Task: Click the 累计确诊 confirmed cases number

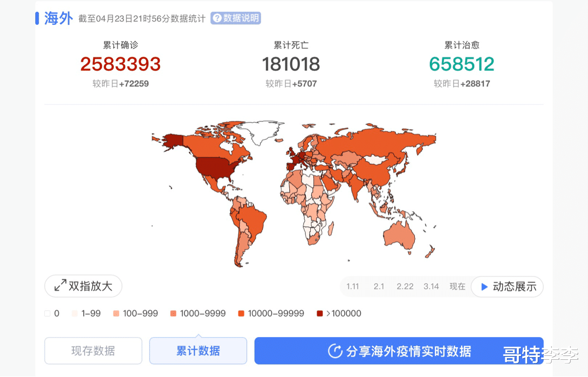Action: [x=120, y=64]
